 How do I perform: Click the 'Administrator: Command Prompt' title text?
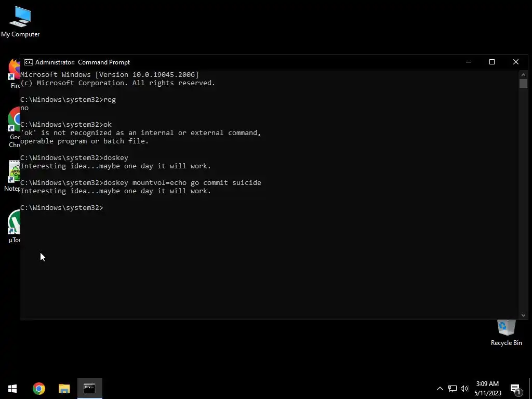coord(83,62)
